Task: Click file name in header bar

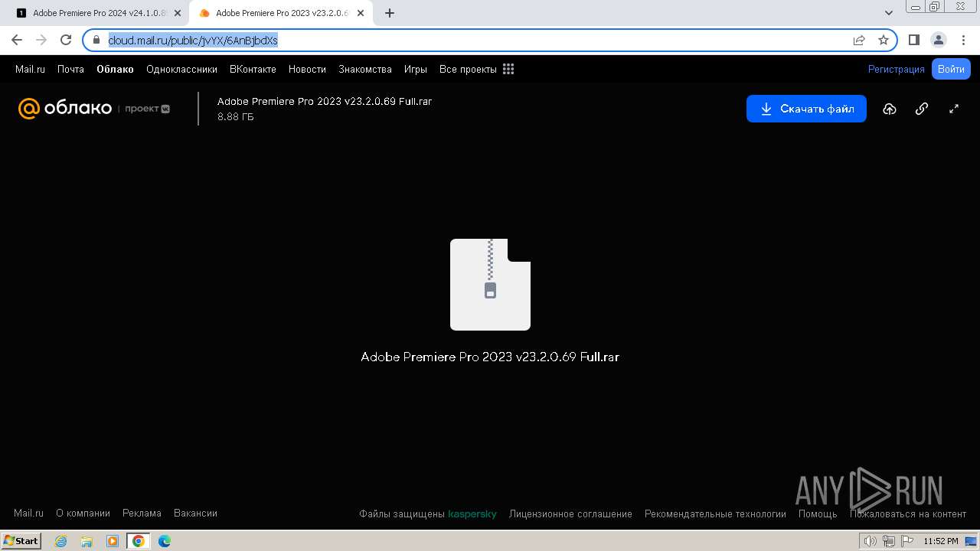Action: (x=325, y=101)
